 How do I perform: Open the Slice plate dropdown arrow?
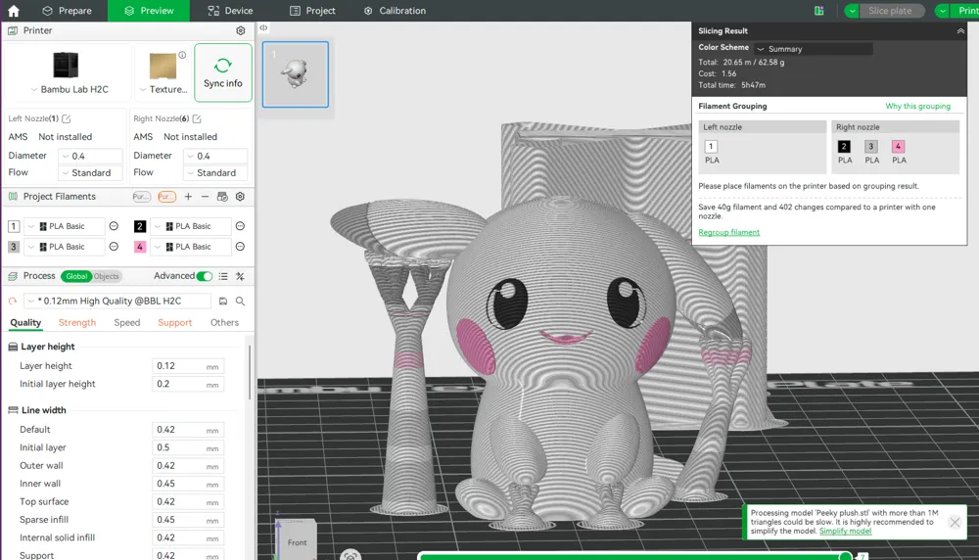tap(852, 11)
